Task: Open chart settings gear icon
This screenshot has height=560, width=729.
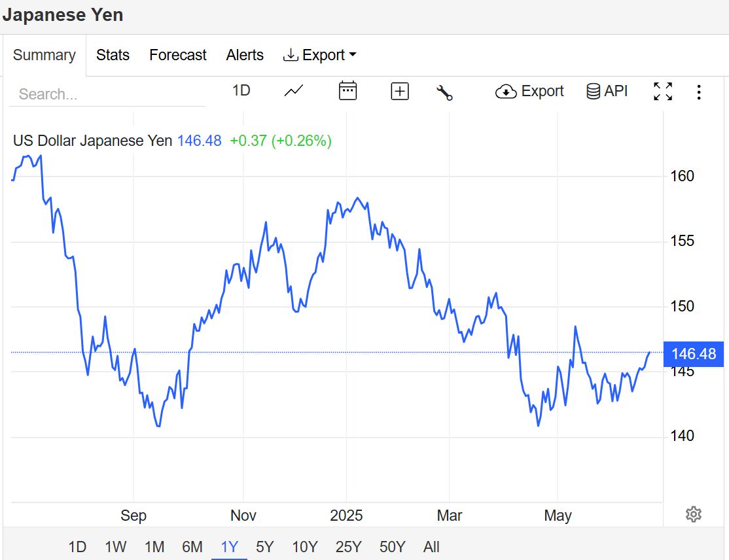Action: [x=693, y=514]
